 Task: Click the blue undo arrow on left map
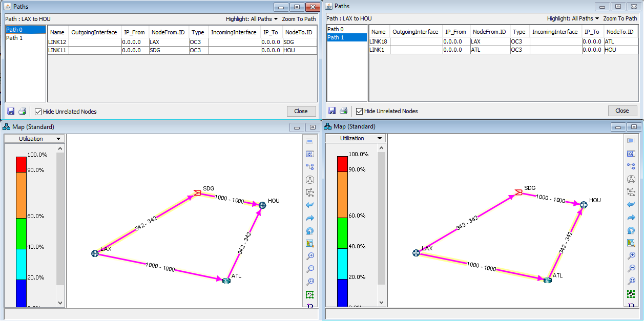tap(309, 205)
